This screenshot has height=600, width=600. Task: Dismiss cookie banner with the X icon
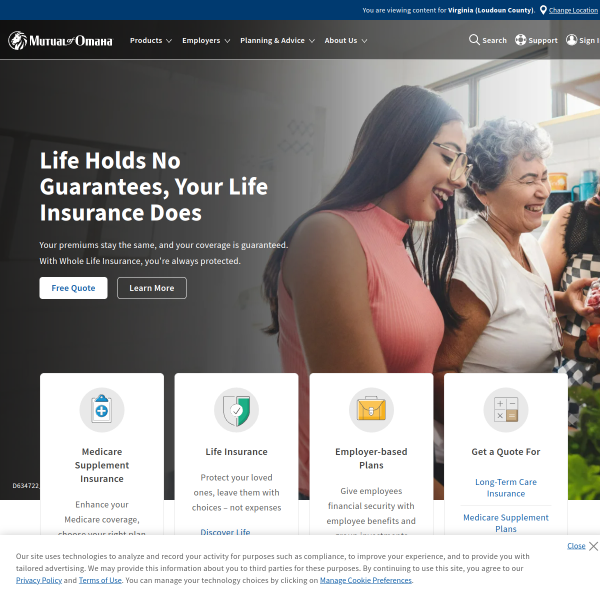tap(593, 546)
